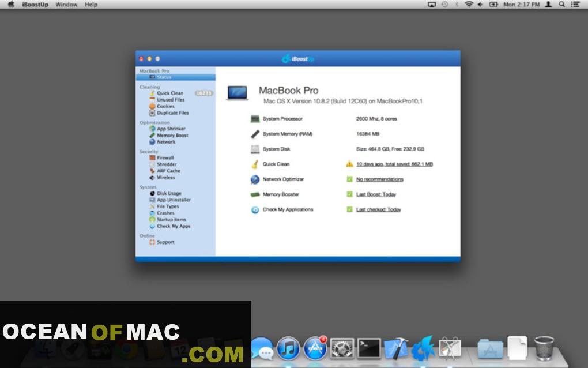Click the Support lifebuoy icon

pos(152,242)
